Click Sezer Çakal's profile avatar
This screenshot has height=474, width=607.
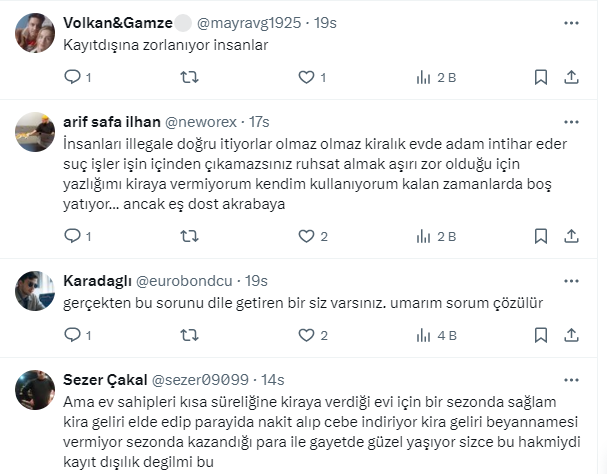pos(36,390)
